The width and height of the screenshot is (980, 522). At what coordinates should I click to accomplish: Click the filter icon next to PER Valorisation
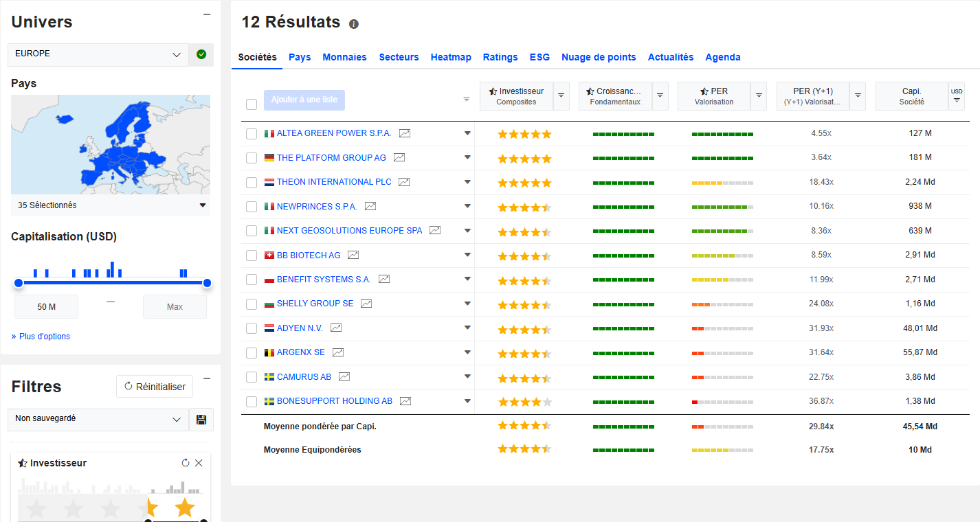point(759,95)
